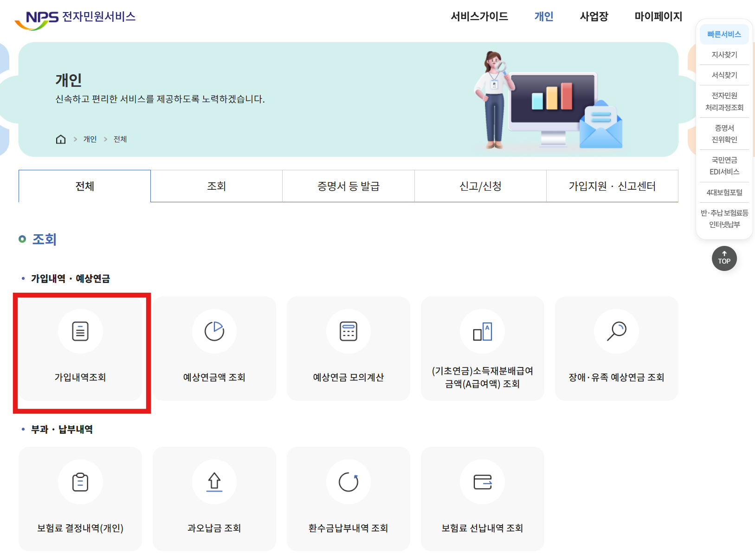Open the 서식찾기 link
Screen dimensions: 755x560
coord(724,75)
